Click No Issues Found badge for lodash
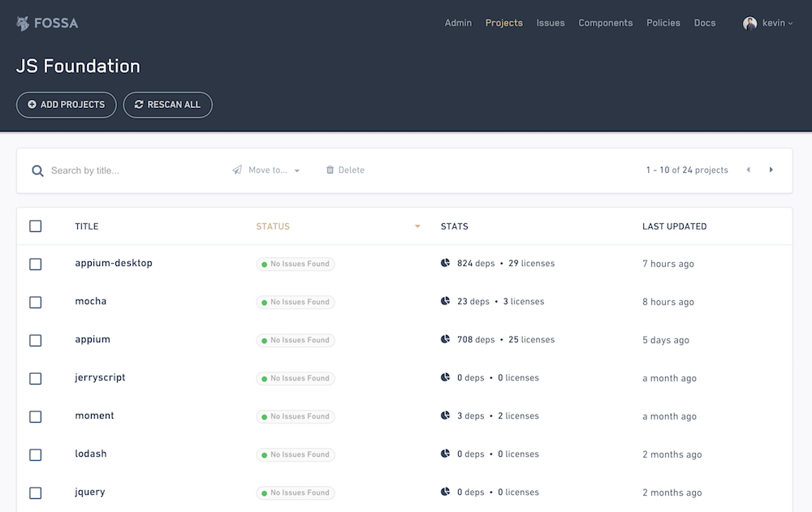Screen dimensions: 812x512 296,454
